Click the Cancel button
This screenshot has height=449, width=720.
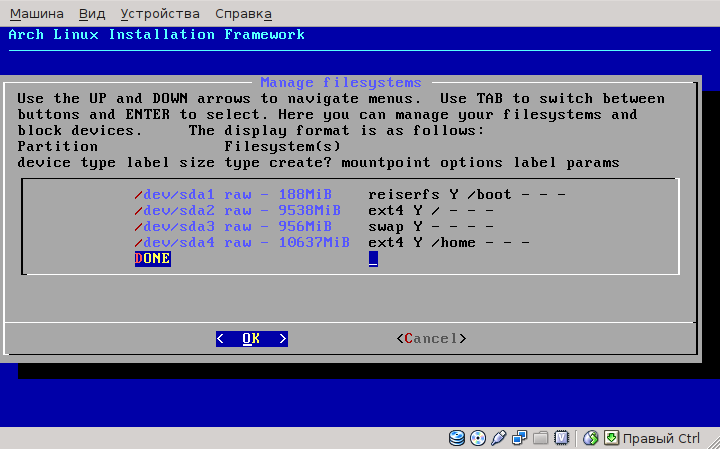[x=431, y=339]
